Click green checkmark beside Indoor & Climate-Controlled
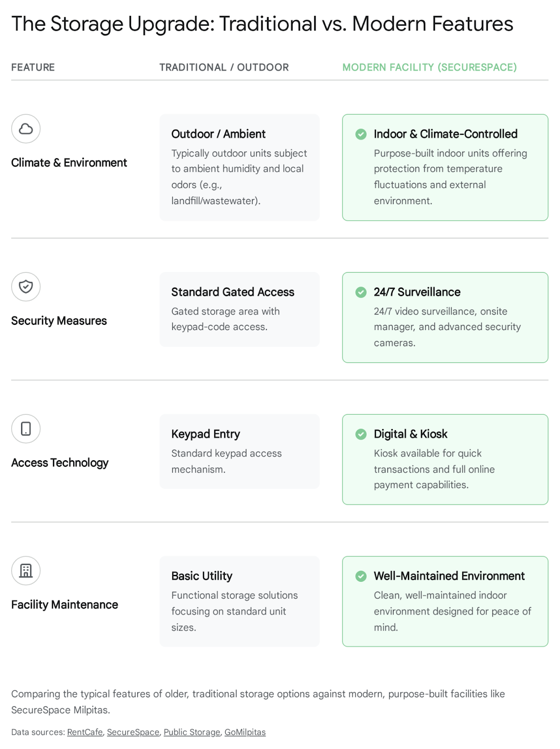560x749 pixels. [x=361, y=134]
